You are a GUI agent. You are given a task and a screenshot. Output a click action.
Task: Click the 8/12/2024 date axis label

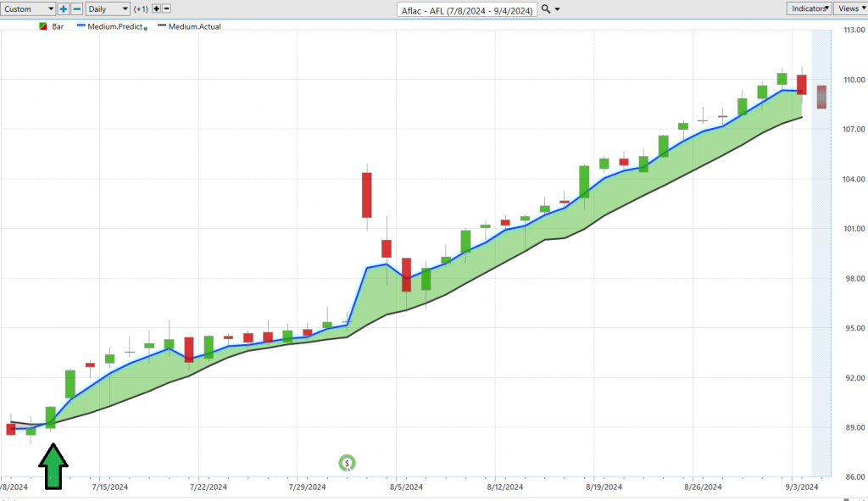(505, 487)
